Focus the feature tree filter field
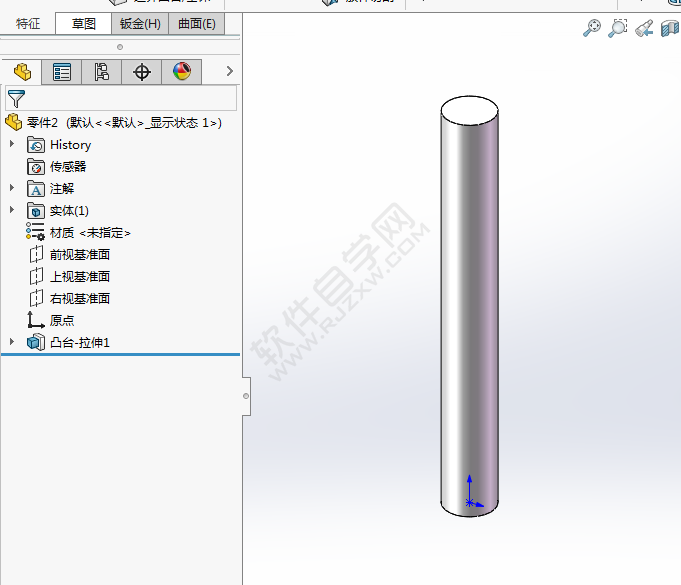This screenshot has width=681, height=585. (x=121, y=98)
